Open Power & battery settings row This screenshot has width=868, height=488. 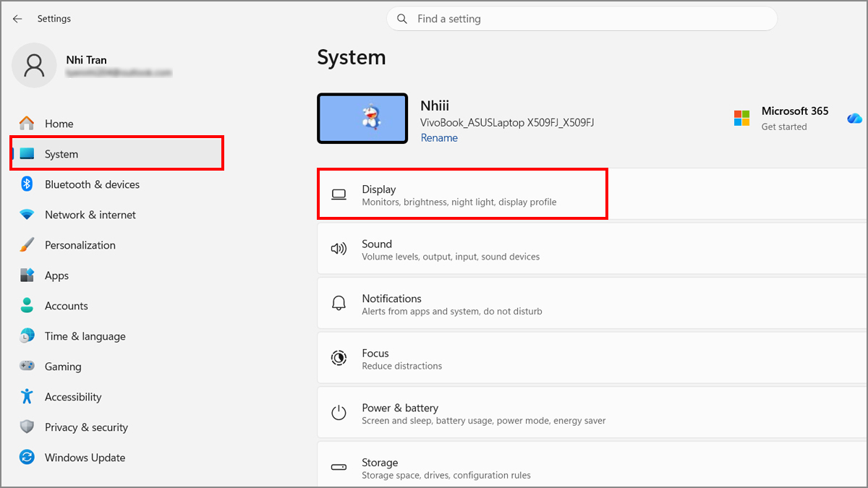point(592,413)
